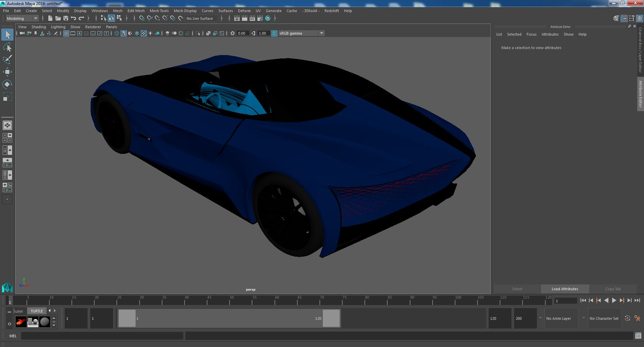
Task: Save the scene with disk icon
Action: [x=66, y=18]
